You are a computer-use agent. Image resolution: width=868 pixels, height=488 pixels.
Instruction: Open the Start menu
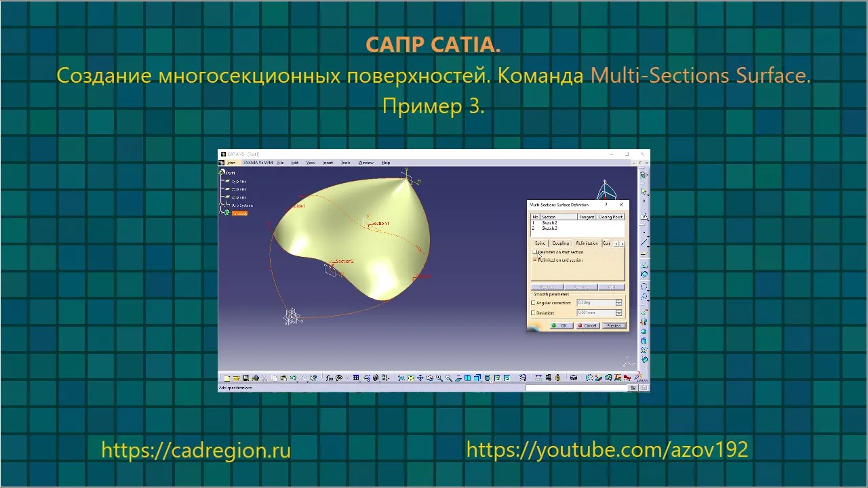231,163
